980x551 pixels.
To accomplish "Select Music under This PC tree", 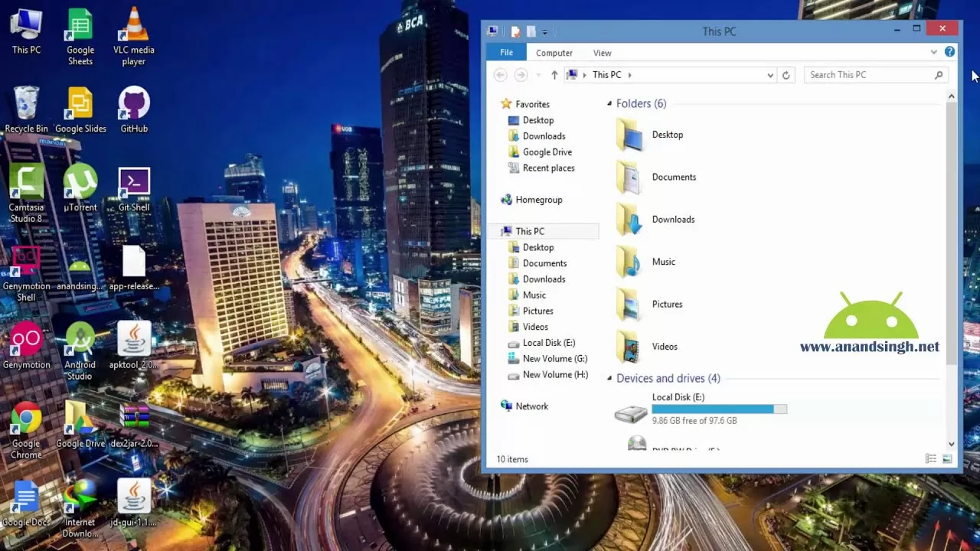I will [x=527, y=295].
